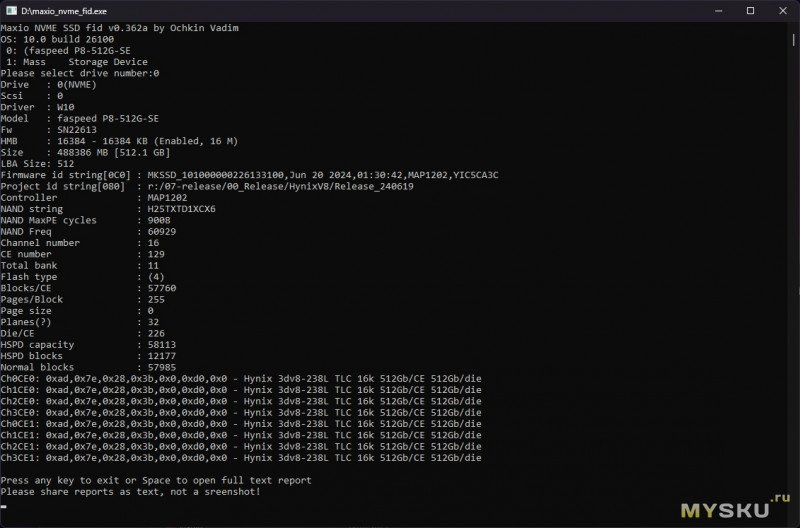Click the blinking cursor on the last line
This screenshot has height=528, width=800.
coord(4,507)
